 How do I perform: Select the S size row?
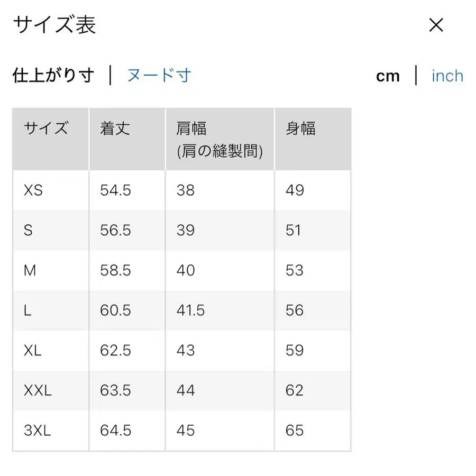(30, 231)
